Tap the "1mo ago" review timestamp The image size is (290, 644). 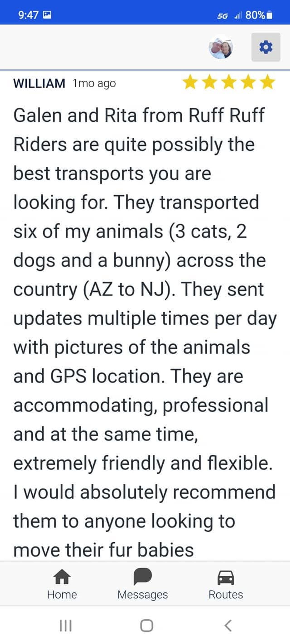tap(94, 84)
